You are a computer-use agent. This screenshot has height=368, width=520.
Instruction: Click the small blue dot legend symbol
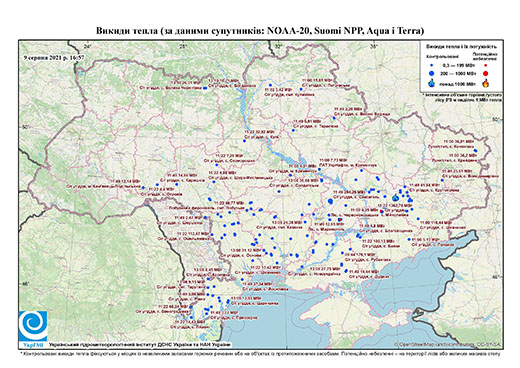[x=432, y=65]
